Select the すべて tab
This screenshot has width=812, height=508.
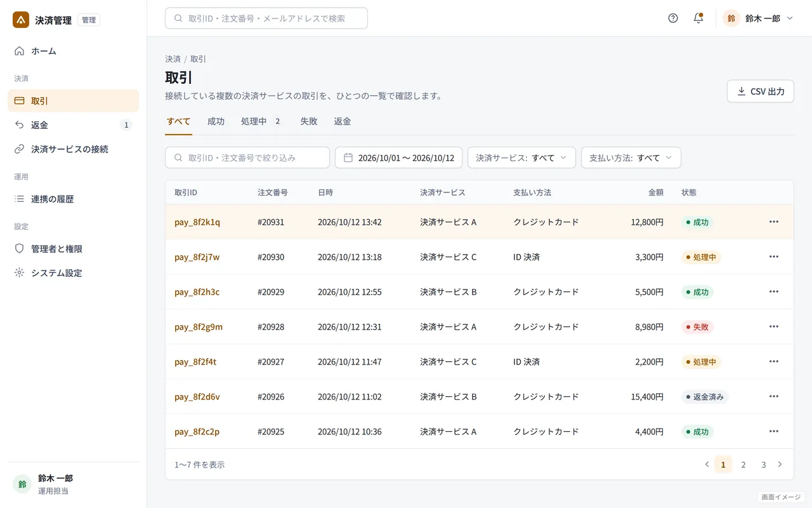178,122
